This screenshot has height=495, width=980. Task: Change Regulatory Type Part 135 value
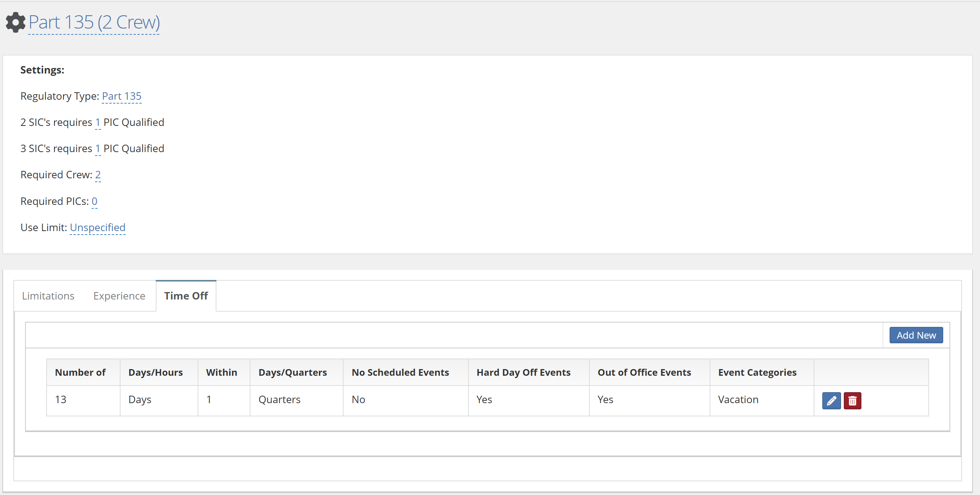point(121,96)
